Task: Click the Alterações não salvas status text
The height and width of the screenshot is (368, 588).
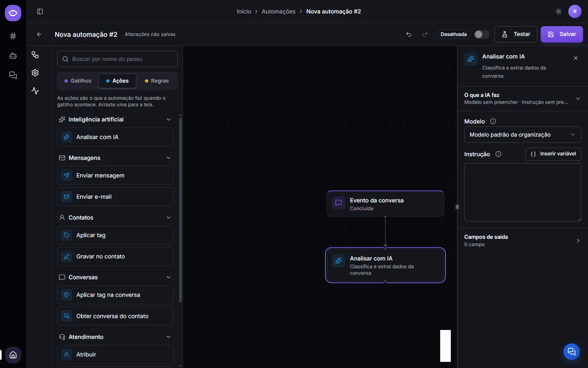Action: click(150, 34)
